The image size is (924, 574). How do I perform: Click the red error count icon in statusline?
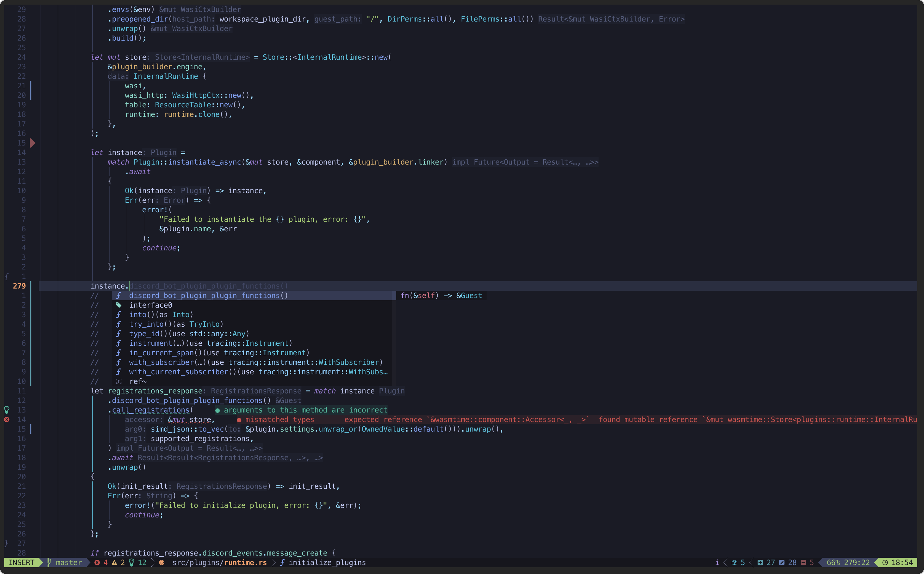click(x=97, y=563)
